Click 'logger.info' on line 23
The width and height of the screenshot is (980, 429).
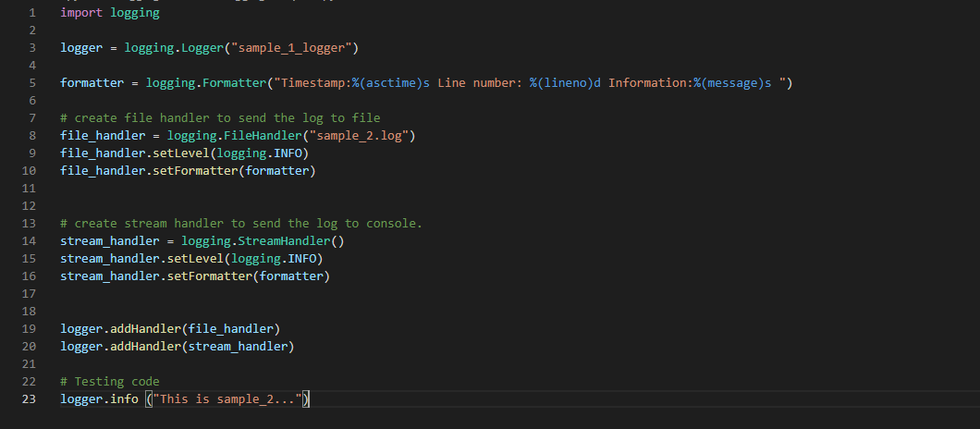tap(99, 399)
